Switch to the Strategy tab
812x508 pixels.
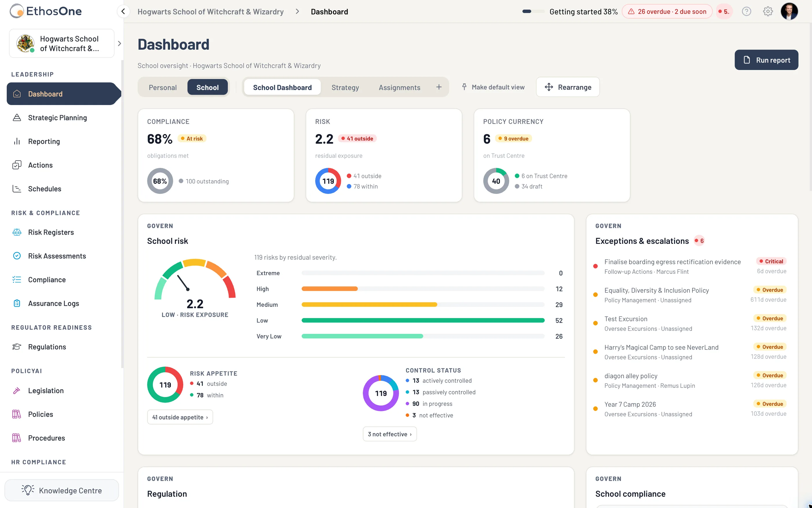tap(345, 87)
